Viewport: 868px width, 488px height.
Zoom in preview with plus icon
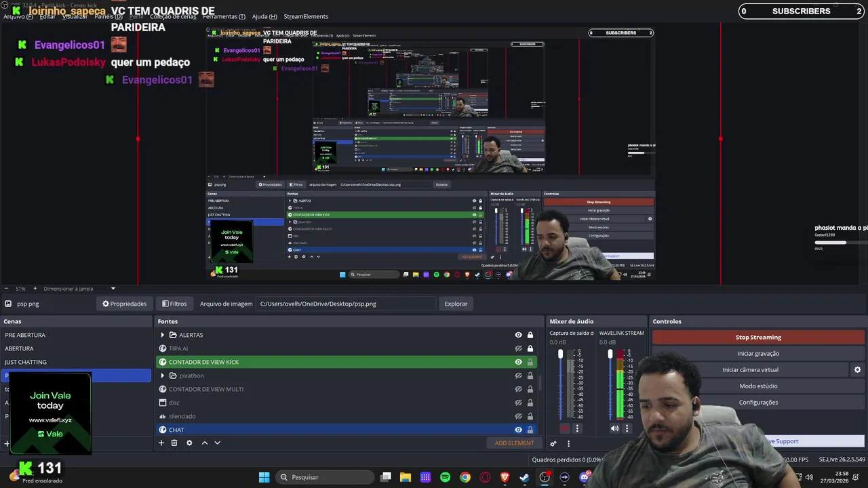click(x=35, y=288)
